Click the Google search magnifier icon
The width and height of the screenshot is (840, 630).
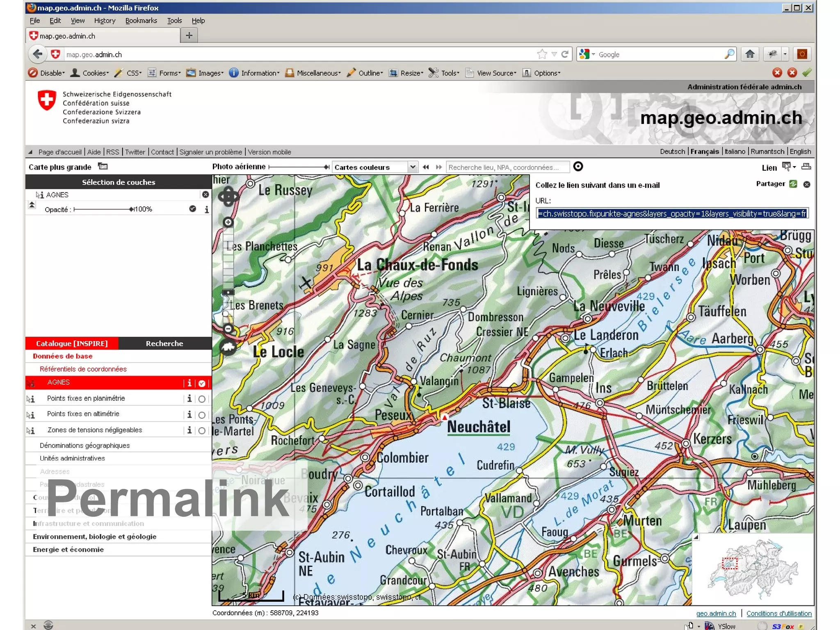[x=730, y=54]
